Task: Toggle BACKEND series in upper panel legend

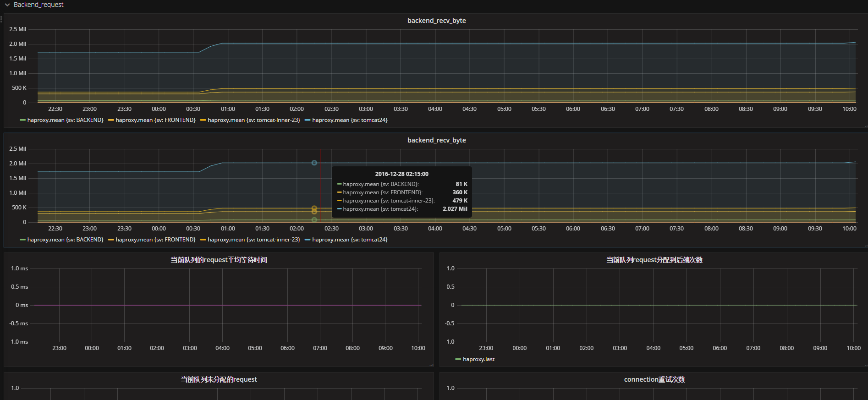Action: 65,120
